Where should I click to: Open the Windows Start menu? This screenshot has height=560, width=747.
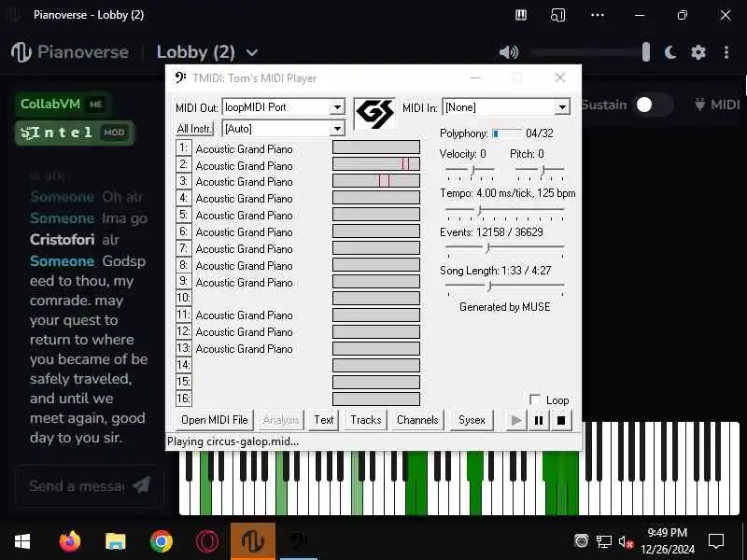pyautogui.click(x=21, y=541)
